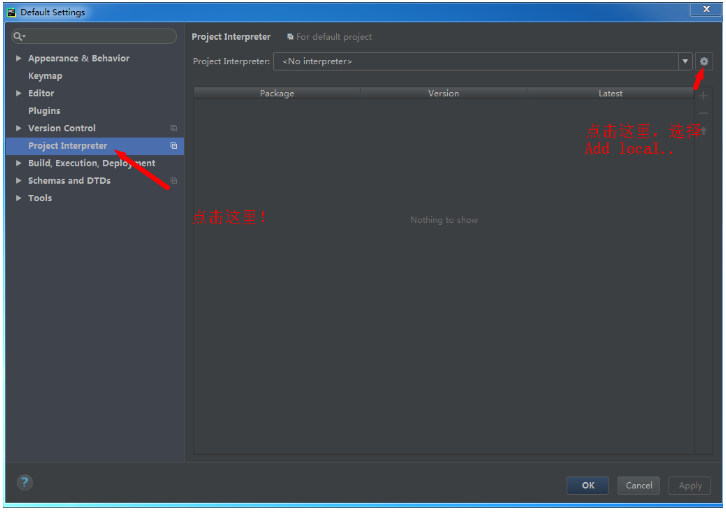
Task: Click the copy icon beside Project Interpreter
Action: (173, 146)
